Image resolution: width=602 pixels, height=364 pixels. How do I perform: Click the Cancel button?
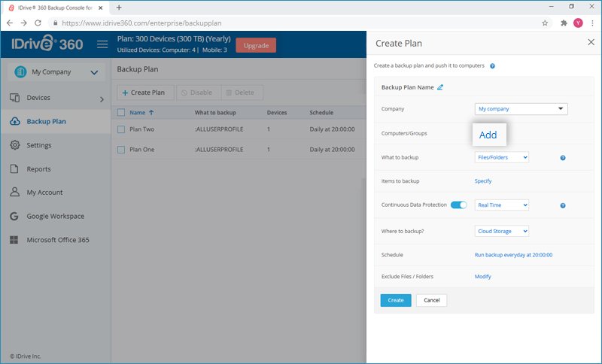coord(431,300)
